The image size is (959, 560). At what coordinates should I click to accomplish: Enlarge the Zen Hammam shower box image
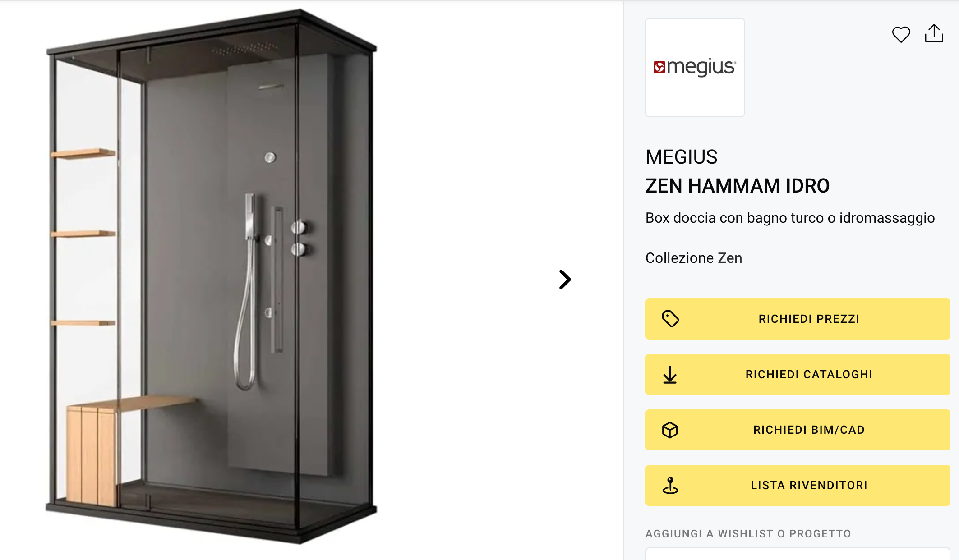pyautogui.click(x=211, y=276)
